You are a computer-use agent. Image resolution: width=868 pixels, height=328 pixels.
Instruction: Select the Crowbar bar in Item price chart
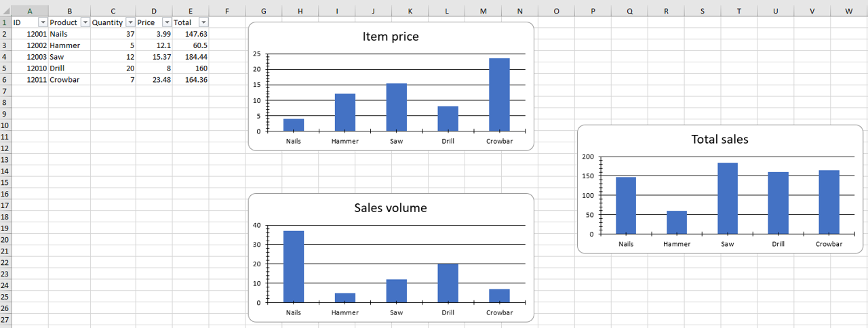click(x=499, y=94)
